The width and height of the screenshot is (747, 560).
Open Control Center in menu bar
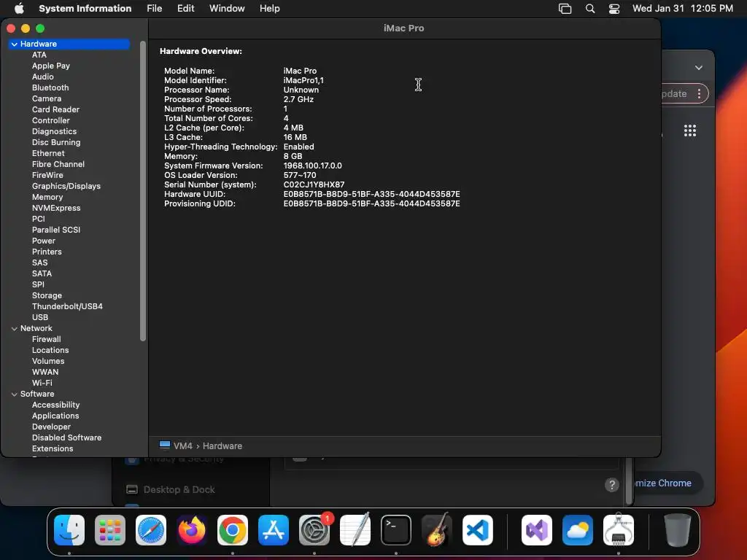(x=614, y=9)
